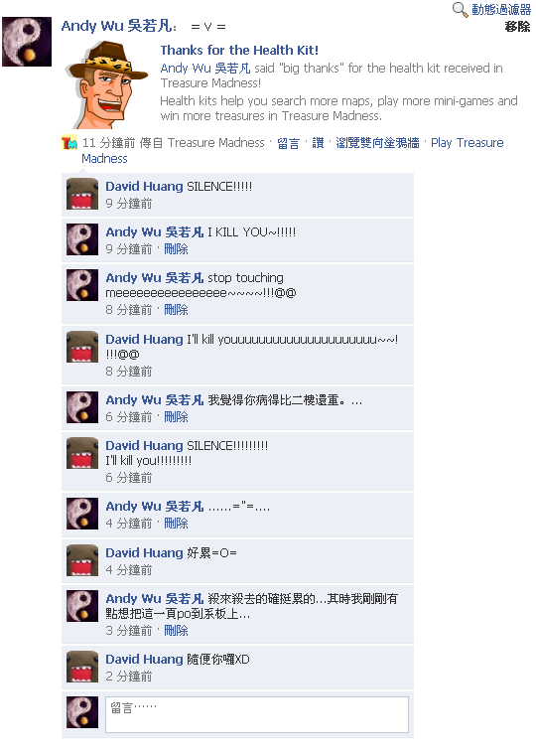The image size is (536, 756).
Task: Click 留言 link under the post
Action: [288, 143]
